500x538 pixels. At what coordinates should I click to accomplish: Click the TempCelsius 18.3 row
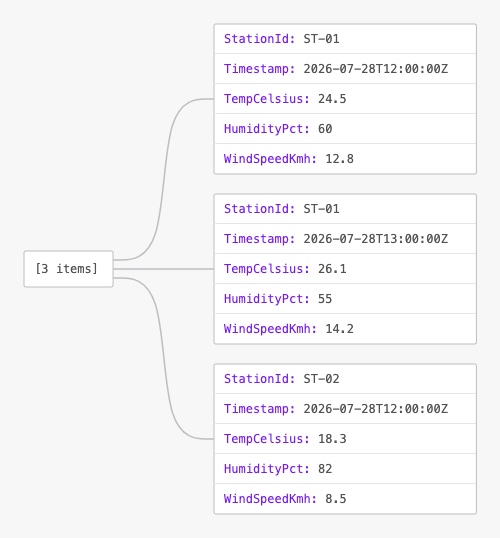tap(345, 439)
